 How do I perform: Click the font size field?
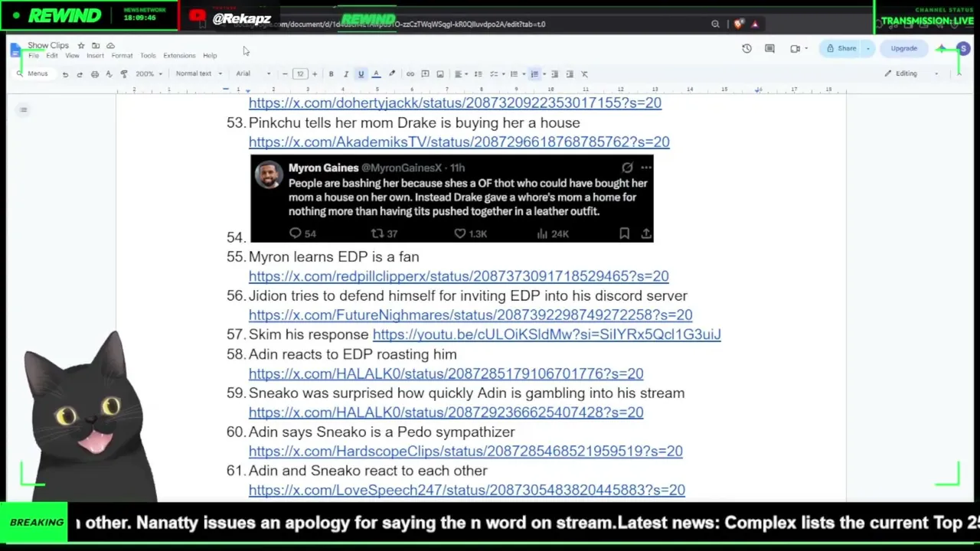coord(300,74)
